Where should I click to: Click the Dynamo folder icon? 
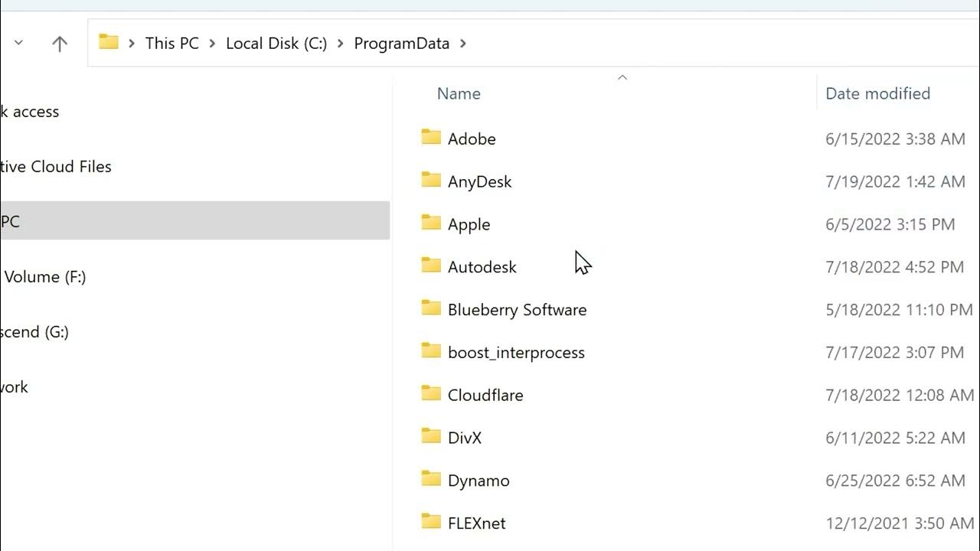[431, 481]
